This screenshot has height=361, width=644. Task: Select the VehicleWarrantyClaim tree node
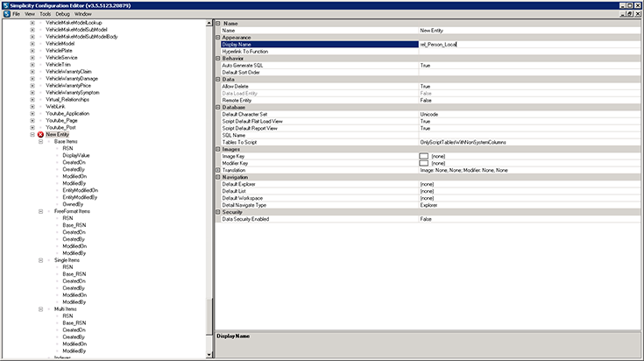(x=68, y=72)
